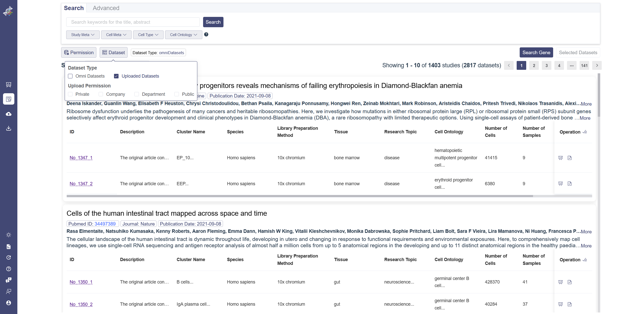Expand the Study Meta dropdown
This screenshot has width=644, height=314.
tap(83, 35)
